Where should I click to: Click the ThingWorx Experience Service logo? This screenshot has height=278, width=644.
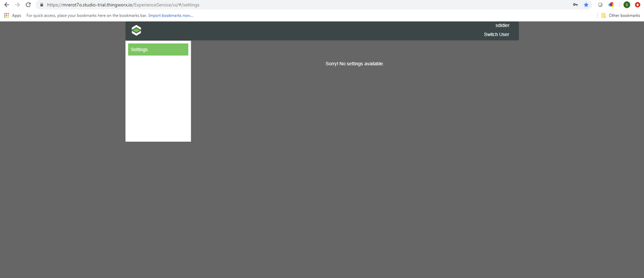(x=137, y=30)
